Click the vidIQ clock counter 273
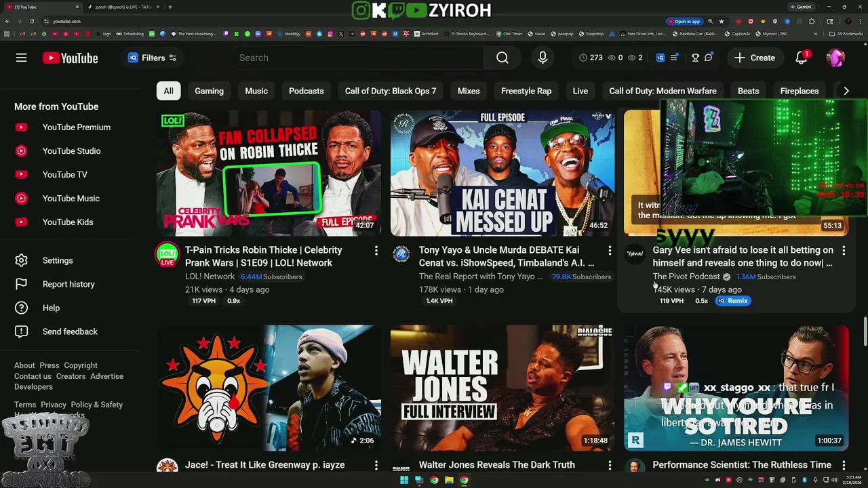 pos(591,58)
